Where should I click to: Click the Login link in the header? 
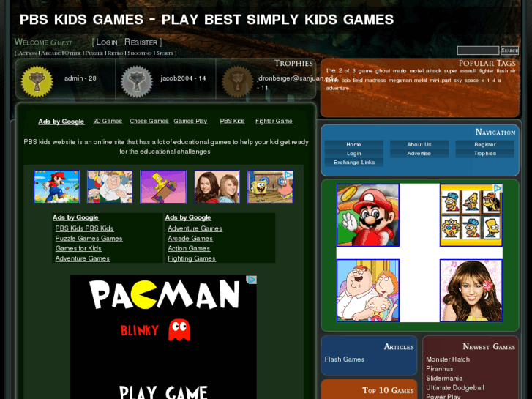click(107, 42)
